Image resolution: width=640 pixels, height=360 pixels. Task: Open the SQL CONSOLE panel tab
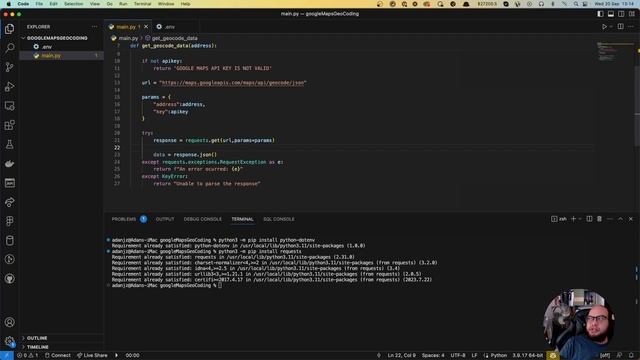(x=279, y=219)
